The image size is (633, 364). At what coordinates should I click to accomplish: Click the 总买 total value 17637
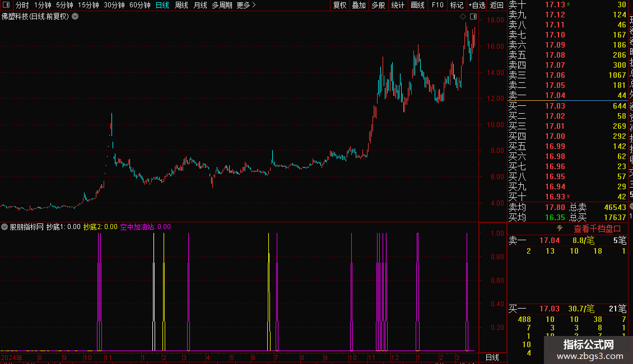click(615, 217)
